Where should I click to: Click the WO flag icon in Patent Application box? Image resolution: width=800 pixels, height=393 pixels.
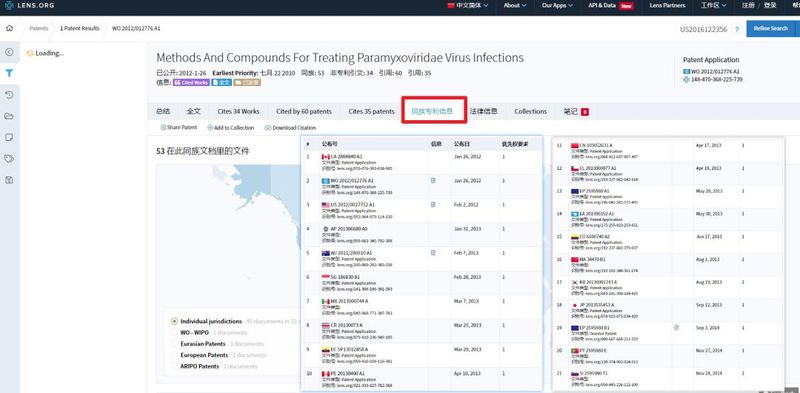pos(686,72)
